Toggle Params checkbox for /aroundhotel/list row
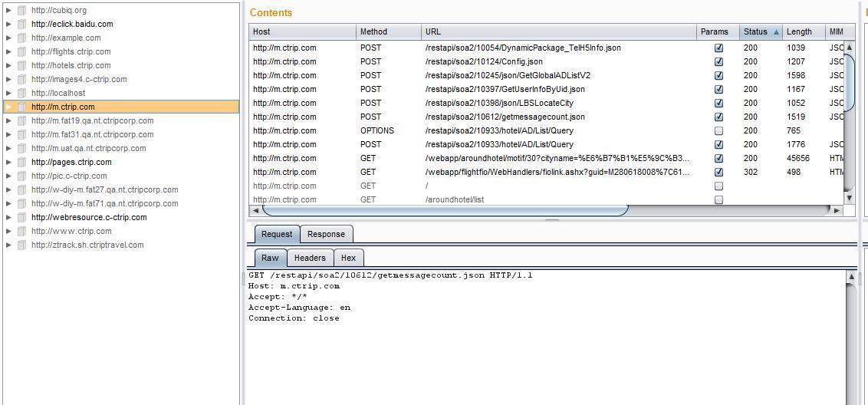This screenshot has width=868, height=405. (718, 199)
